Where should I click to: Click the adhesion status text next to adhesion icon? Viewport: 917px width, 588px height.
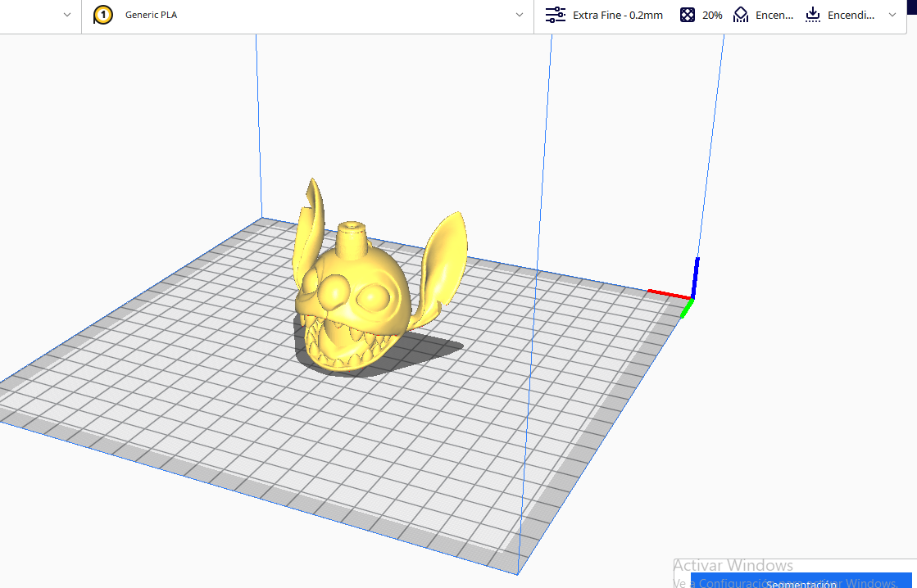851,15
